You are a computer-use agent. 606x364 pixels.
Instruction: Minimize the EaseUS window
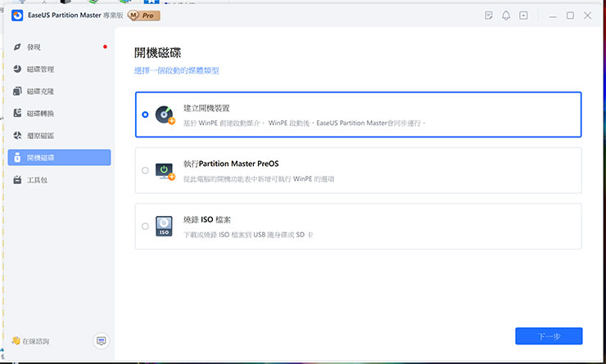pyautogui.click(x=553, y=16)
